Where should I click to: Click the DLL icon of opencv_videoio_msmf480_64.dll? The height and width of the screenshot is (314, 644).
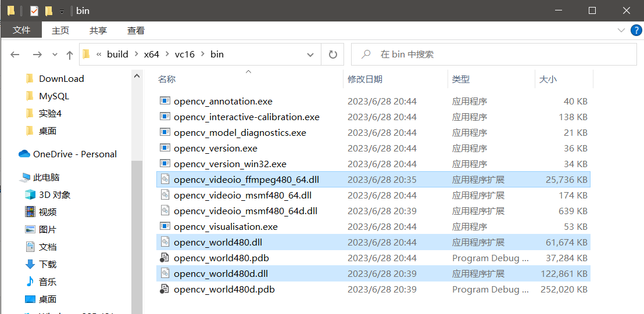[164, 195]
